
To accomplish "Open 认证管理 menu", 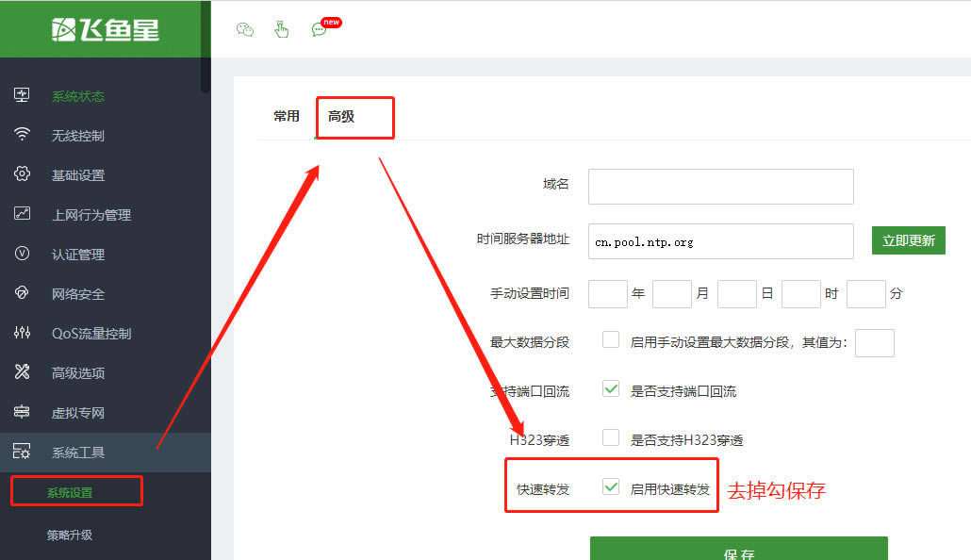I will coord(78,255).
